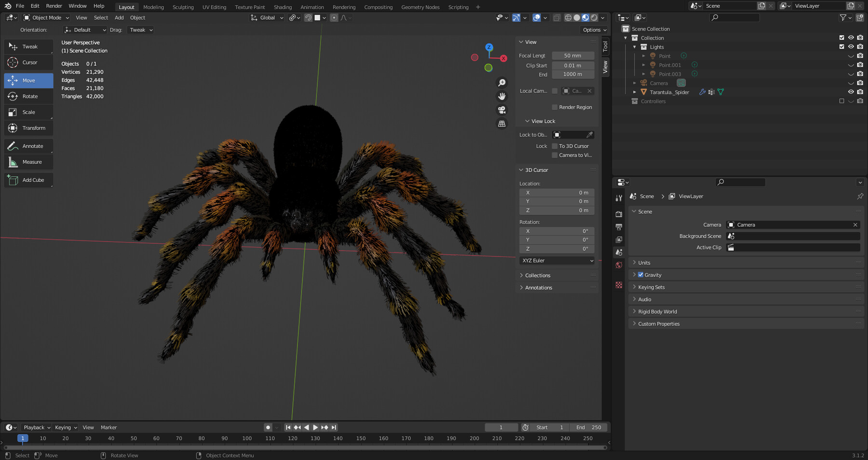The width and height of the screenshot is (868, 460).
Task: Toggle visibility of the Point light
Action: (x=851, y=56)
